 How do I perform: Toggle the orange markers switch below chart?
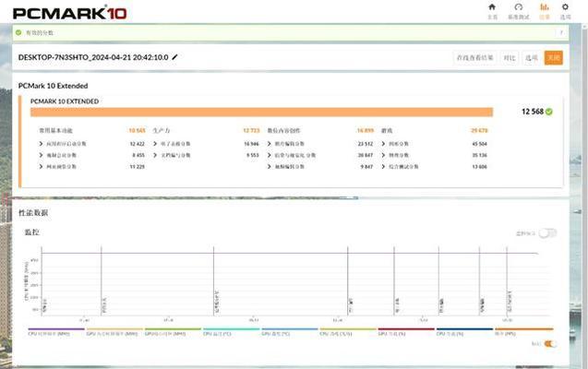(550, 344)
